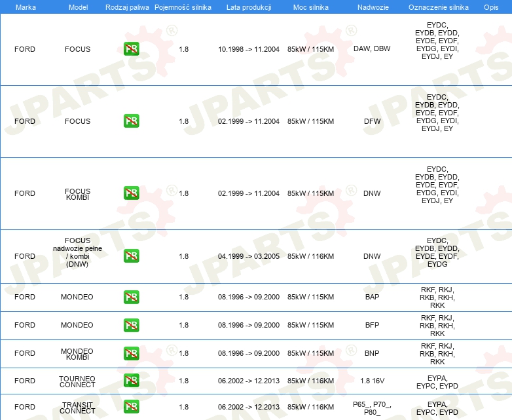
Task: Click the Oznaczenie silnika column header
Action: (x=439, y=7)
